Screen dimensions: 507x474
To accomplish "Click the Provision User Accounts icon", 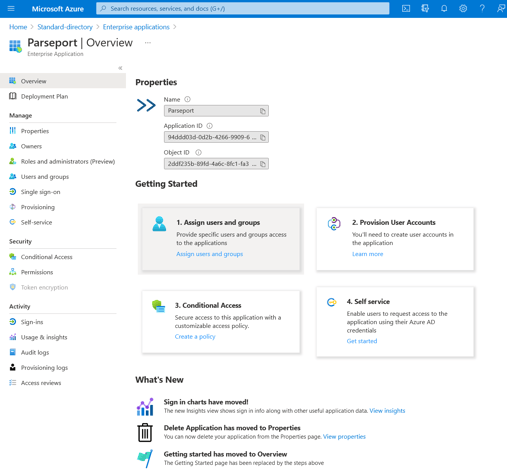I will (334, 224).
